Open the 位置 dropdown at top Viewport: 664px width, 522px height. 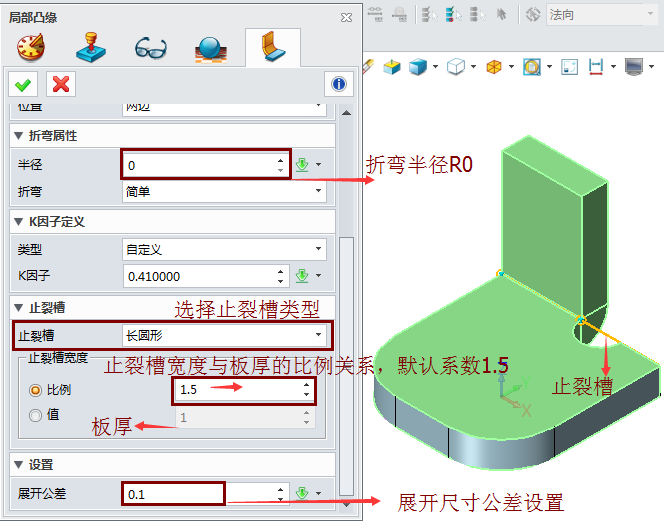pos(224,109)
